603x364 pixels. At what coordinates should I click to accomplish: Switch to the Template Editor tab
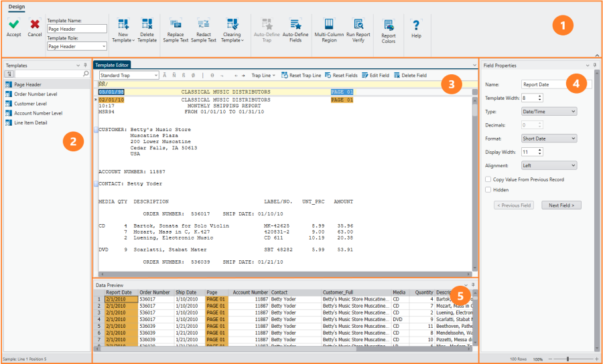[x=112, y=65]
